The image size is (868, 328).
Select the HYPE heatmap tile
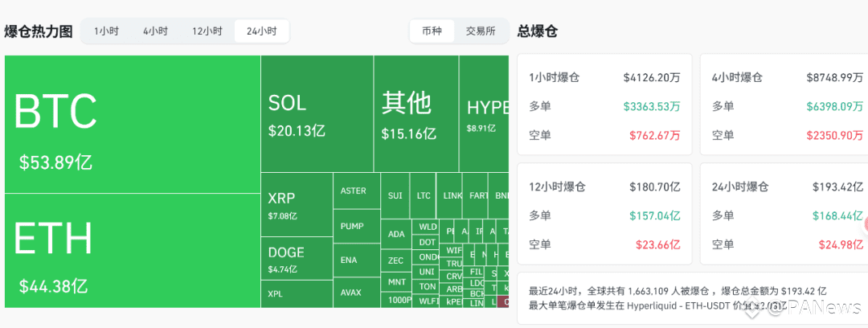[484, 113]
